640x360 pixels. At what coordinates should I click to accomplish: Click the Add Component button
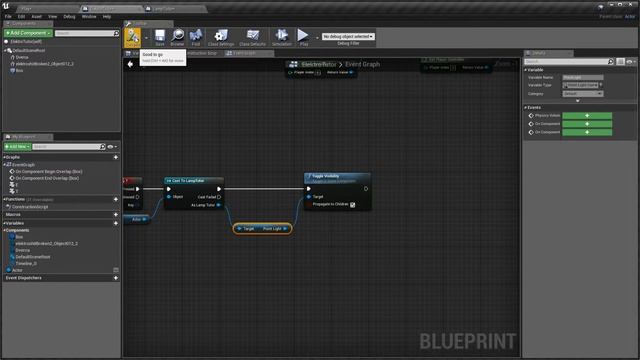point(28,33)
